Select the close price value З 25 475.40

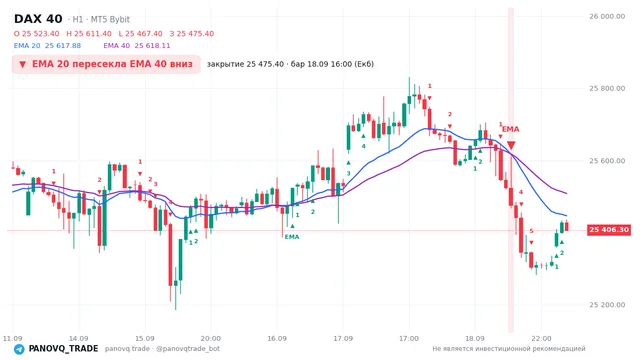[191, 33]
